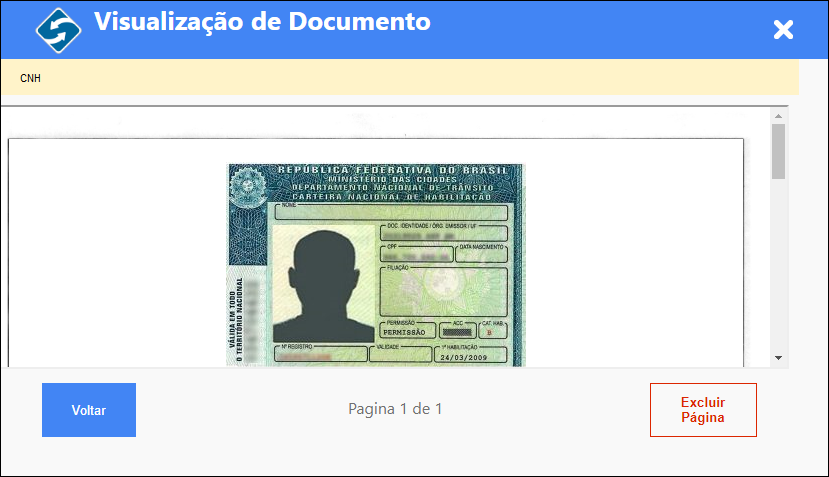Click the scrollbar up arrow

pos(778,115)
